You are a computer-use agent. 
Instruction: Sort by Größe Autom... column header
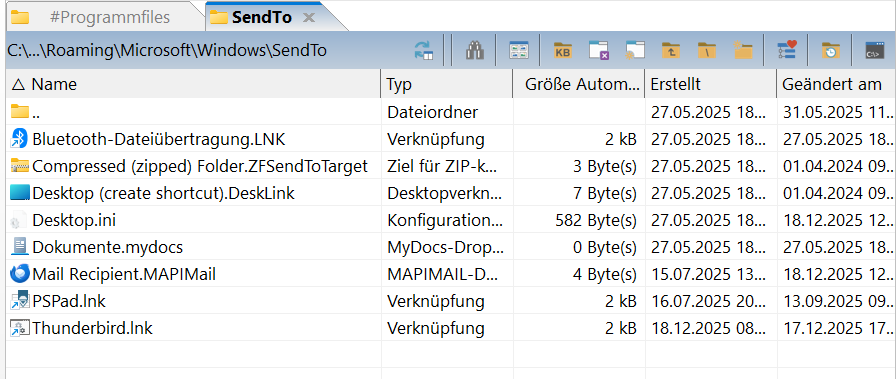click(x=579, y=85)
